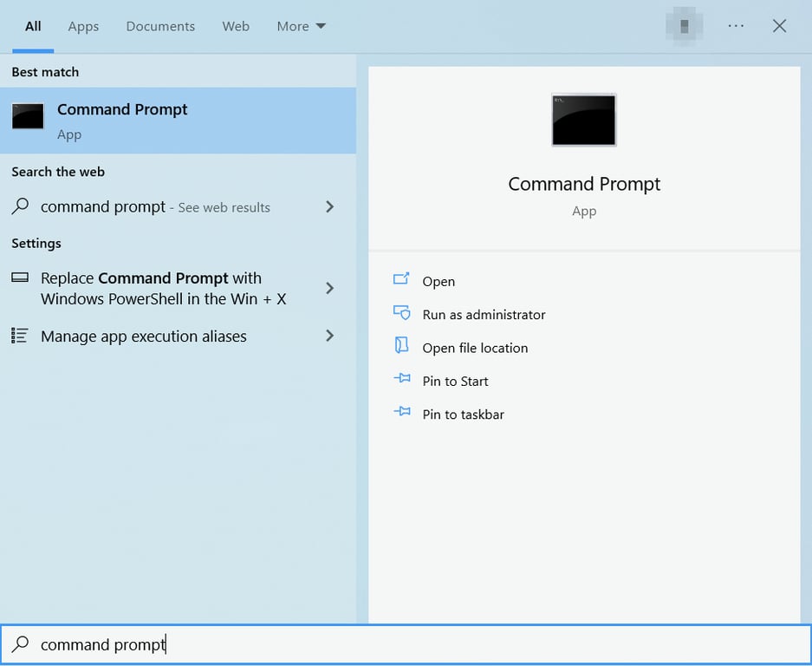Click the magnifying glass in the search box
Image resolution: width=812 pixels, height=666 pixels.
20,645
